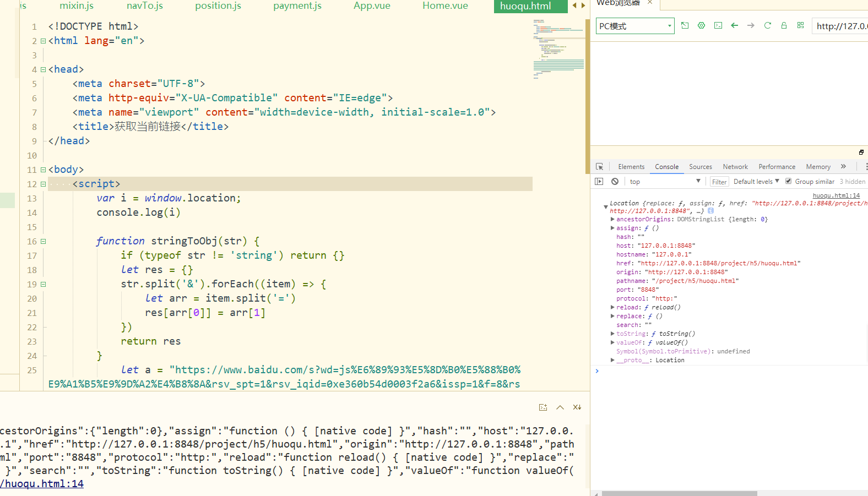Click DevTools horizontal scrollbar
The image size is (868, 496).
click(x=679, y=493)
